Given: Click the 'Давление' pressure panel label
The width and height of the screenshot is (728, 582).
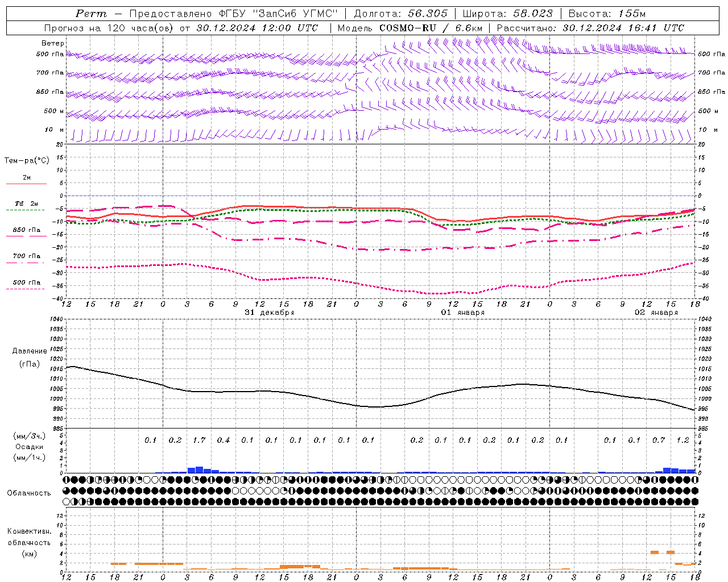Looking at the screenshot, I should tap(30, 351).
